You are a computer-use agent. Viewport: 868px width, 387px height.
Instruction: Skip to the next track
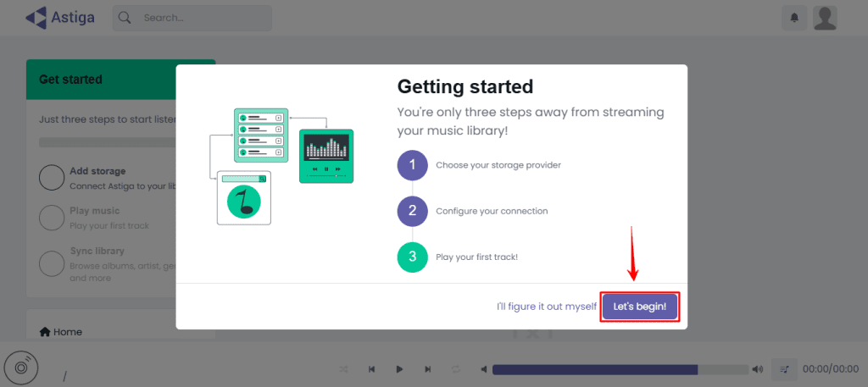pyautogui.click(x=428, y=369)
